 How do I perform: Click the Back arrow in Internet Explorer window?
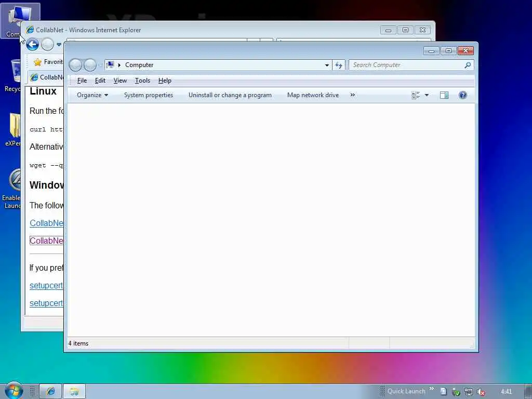click(33, 45)
